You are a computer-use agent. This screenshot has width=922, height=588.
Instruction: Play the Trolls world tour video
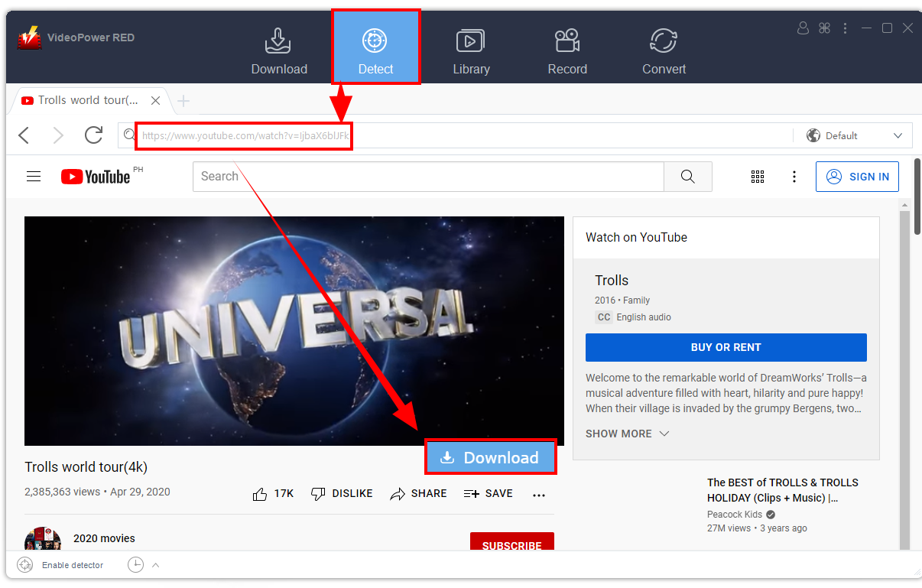tap(294, 330)
